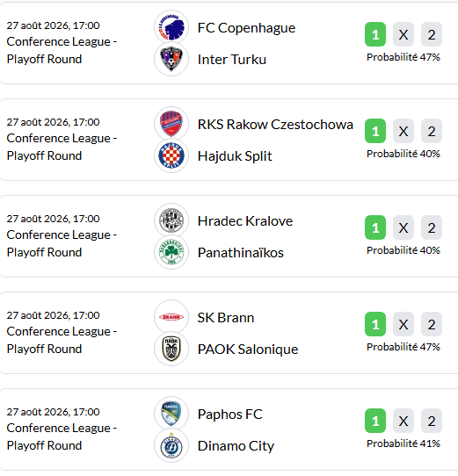Pick draw X for Copenhague vs Inter Turku
Screen dimensions: 458x476
coord(403,34)
